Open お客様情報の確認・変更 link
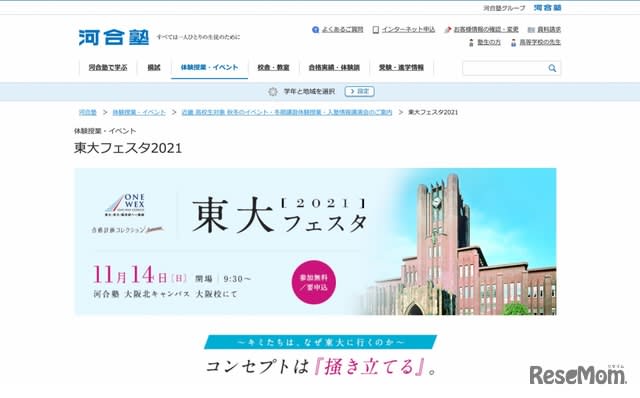The height and width of the screenshot is (398, 640). [486, 30]
